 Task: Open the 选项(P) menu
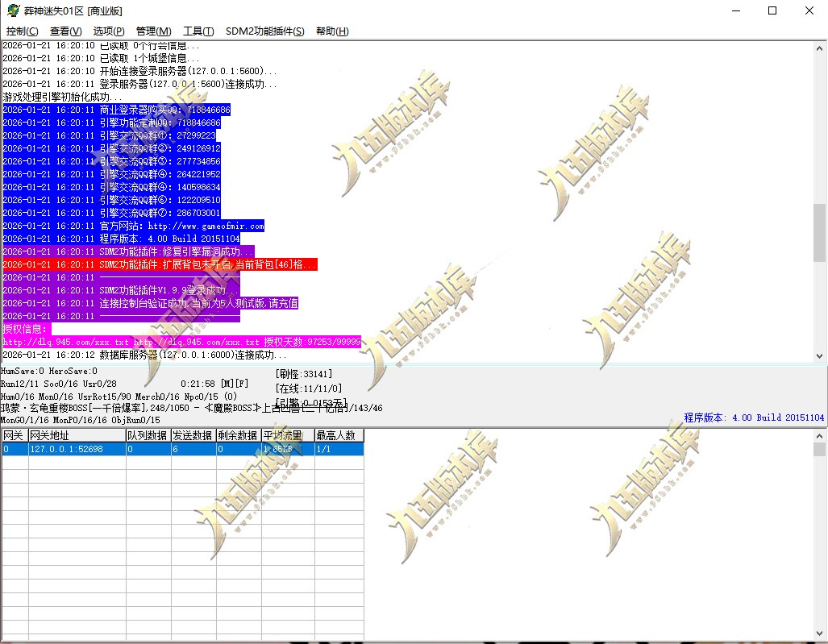109,31
